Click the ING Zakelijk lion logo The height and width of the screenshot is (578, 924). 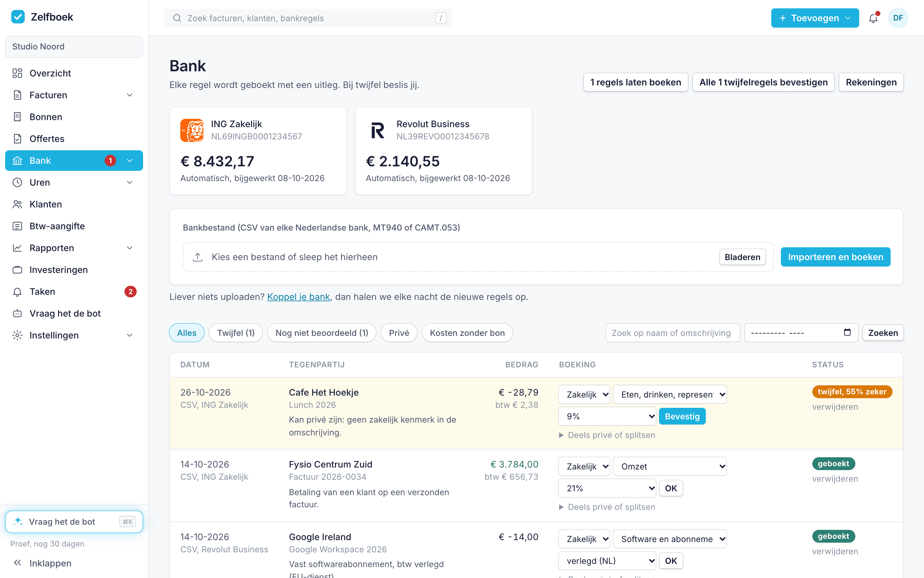192,130
